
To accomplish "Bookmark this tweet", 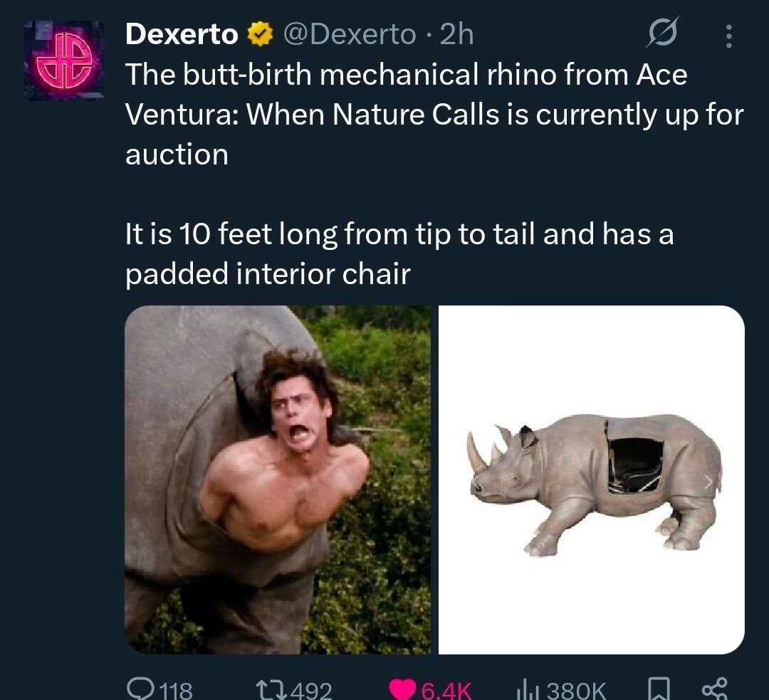I will [659, 689].
